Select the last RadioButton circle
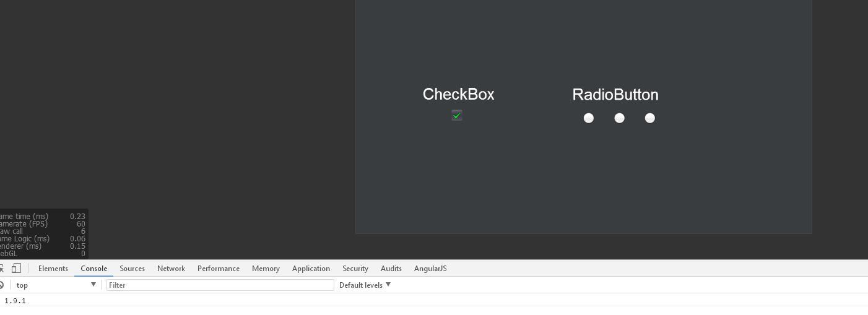Screen dimensions: 868x315 click(650, 118)
